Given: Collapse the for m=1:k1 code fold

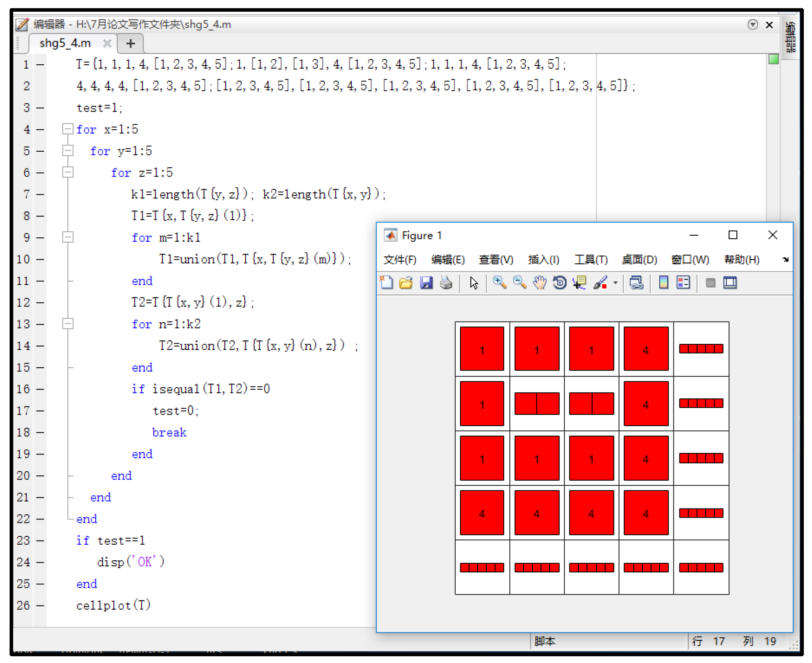Looking at the screenshot, I should click(67, 237).
